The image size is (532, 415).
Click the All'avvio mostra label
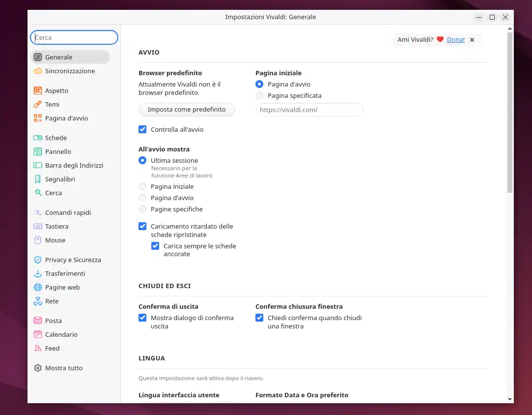click(164, 149)
